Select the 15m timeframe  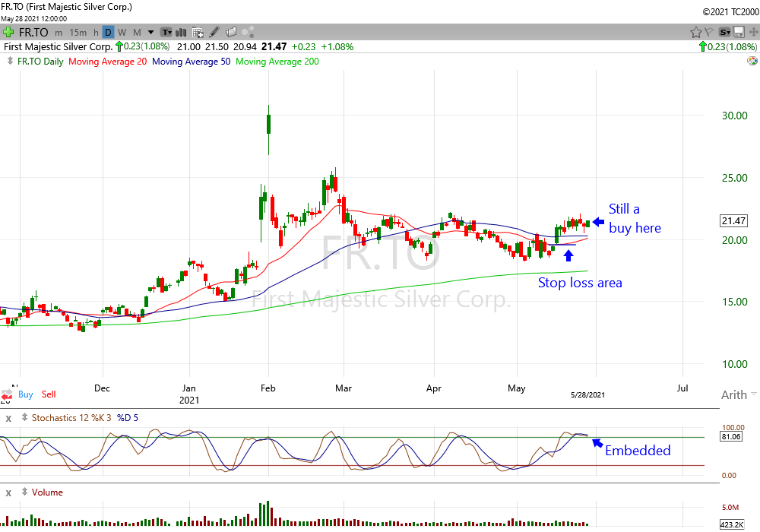[x=78, y=33]
